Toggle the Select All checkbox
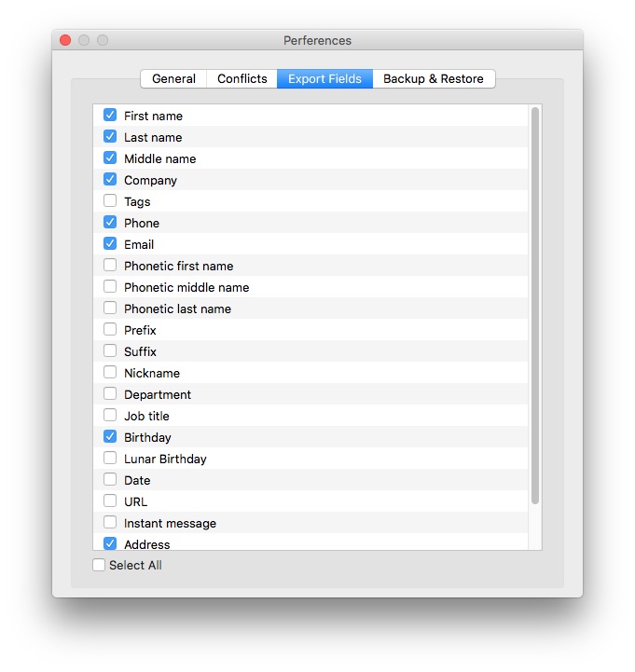Screen dimensions: 635x672 click(x=99, y=565)
